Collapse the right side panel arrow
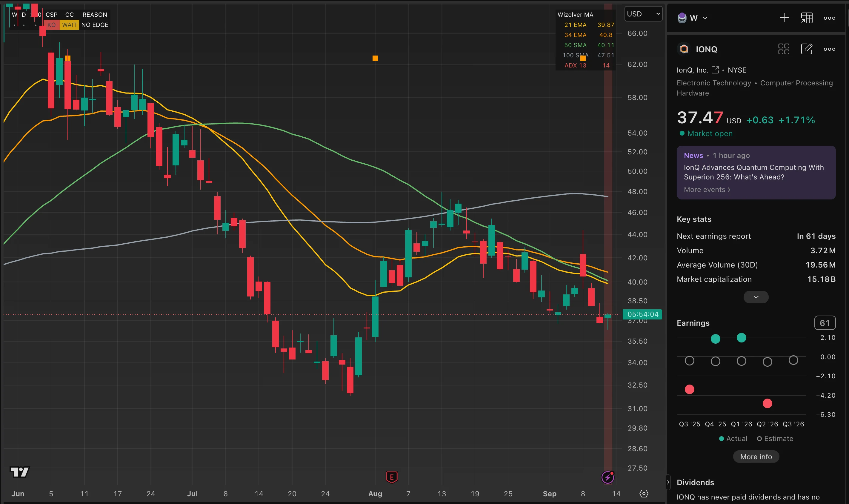849x504 pixels. point(667,482)
